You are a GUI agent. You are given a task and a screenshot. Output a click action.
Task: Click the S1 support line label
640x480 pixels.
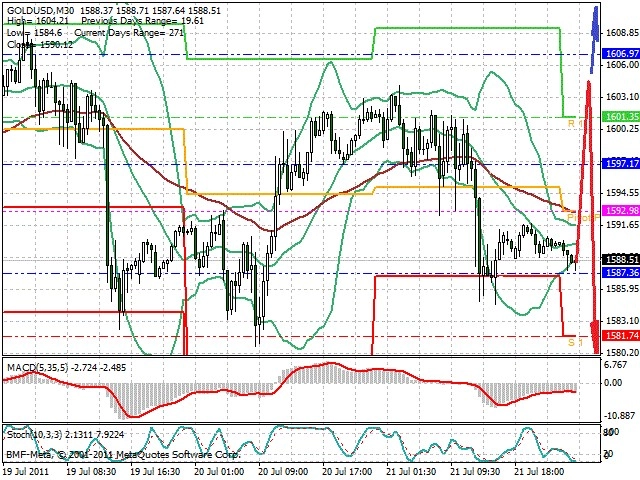(x=575, y=342)
